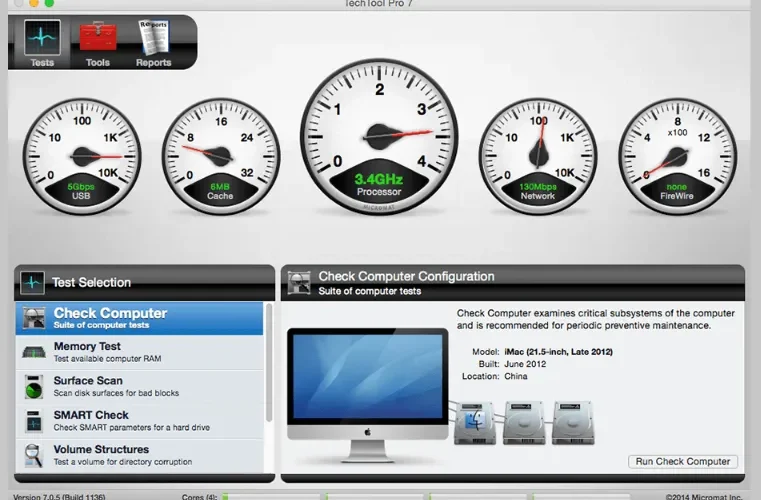
Task: Click the first core load bar
Action: 272,497
